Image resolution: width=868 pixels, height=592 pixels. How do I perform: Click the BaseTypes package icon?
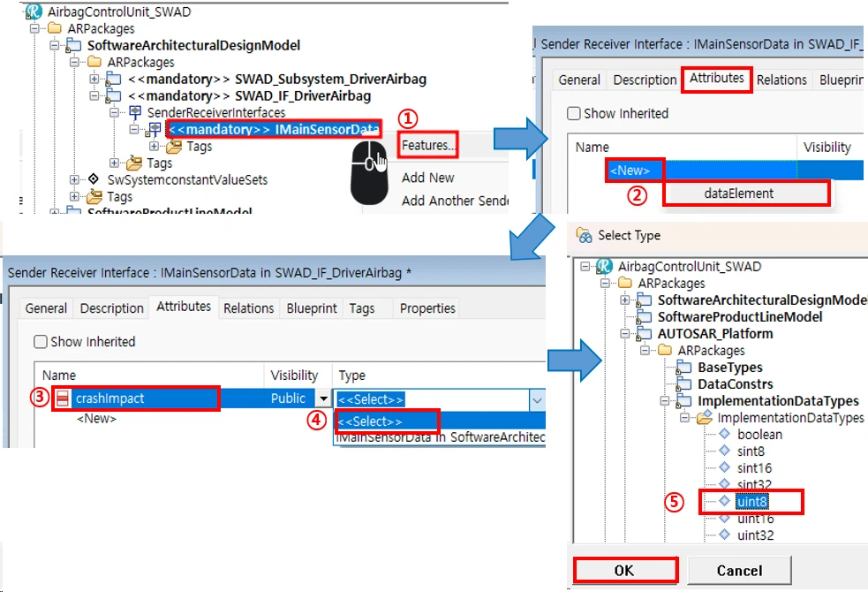[684, 368]
